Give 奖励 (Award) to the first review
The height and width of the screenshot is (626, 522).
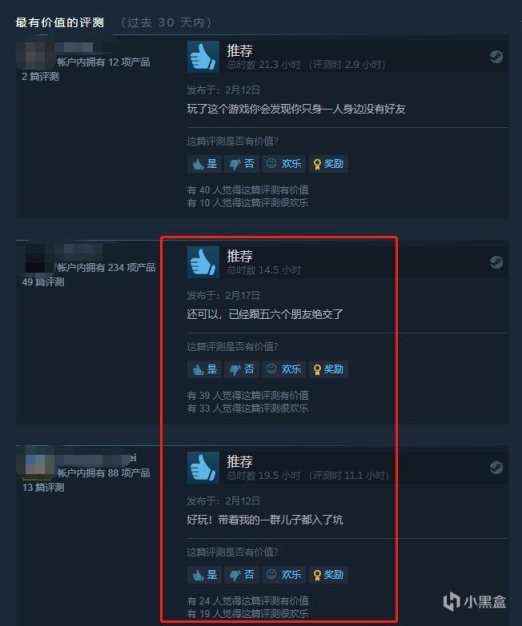point(328,164)
